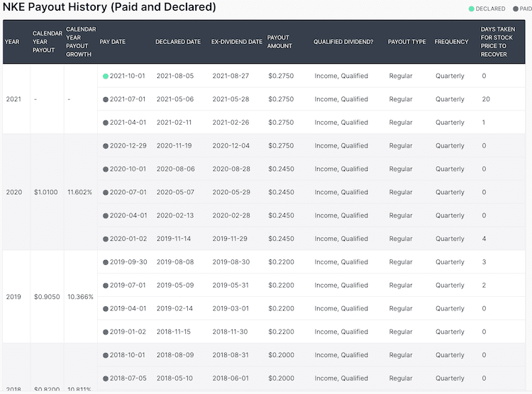Screen dimensions: 532x394
Task: Click the $0.9050 calendar year payout
Action: coord(47,297)
